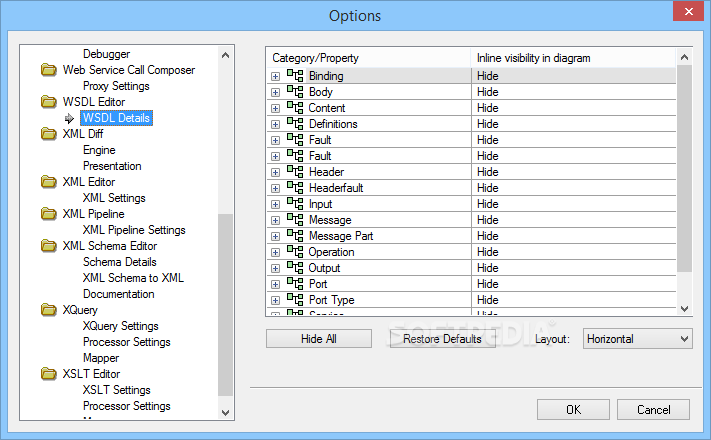Click the Port Type row icon

[x=295, y=300]
